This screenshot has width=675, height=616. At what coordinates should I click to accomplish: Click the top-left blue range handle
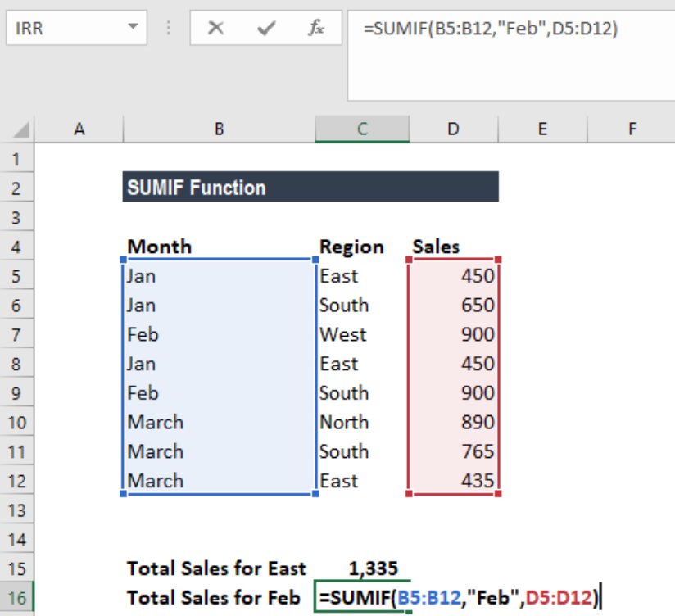pos(123,260)
